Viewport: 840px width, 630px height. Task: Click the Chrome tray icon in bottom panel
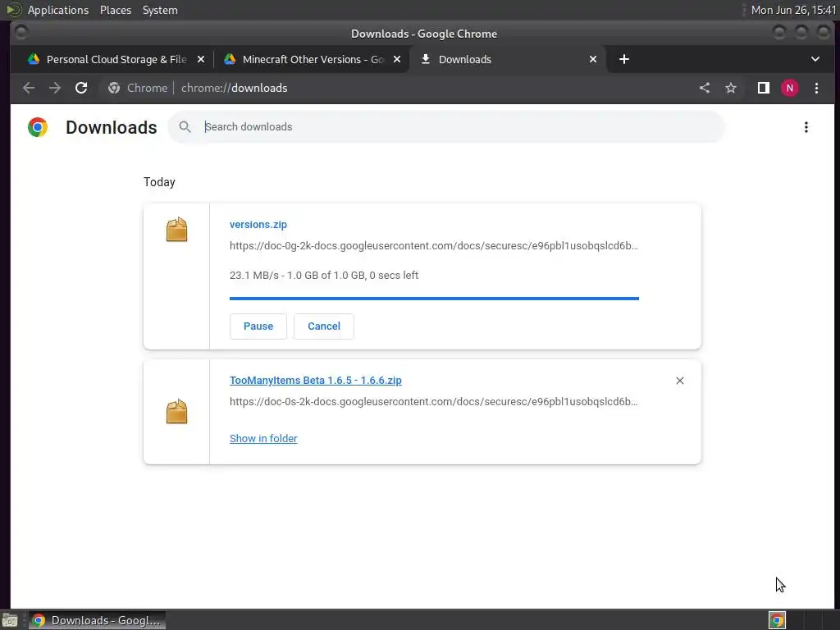[778, 620]
